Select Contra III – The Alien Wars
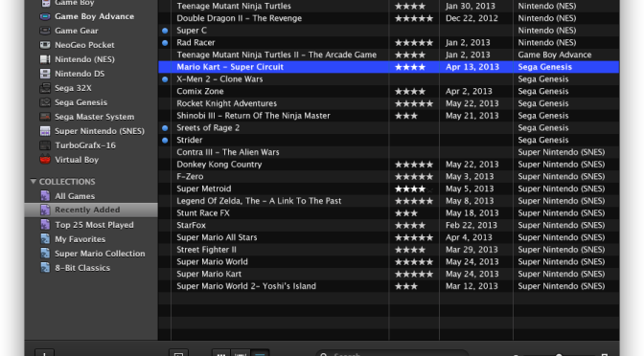Screen dimensions: 644x356 [228, 152]
